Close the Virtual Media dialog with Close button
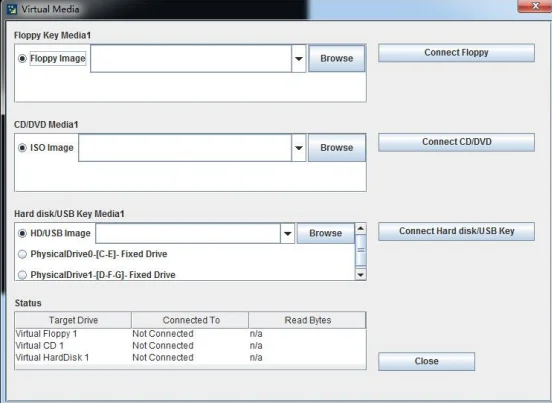The image size is (552, 403). pos(426,361)
